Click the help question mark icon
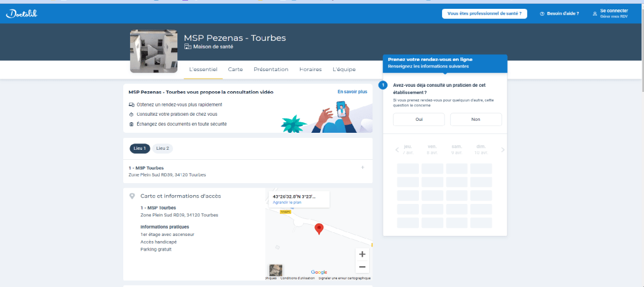The image size is (644, 287). pos(542,14)
